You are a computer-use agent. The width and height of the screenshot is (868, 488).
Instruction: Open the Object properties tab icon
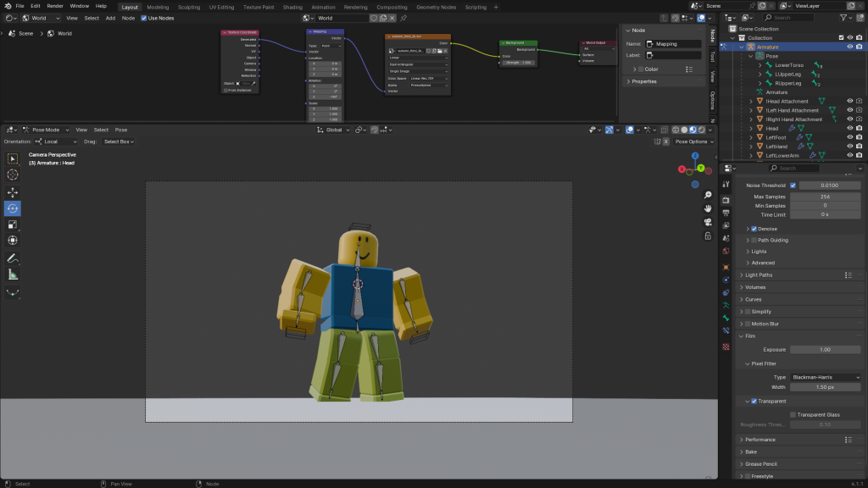[726, 267]
